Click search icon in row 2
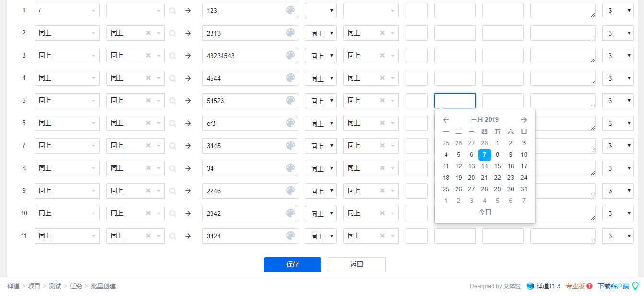644x296 pixels. click(x=173, y=33)
